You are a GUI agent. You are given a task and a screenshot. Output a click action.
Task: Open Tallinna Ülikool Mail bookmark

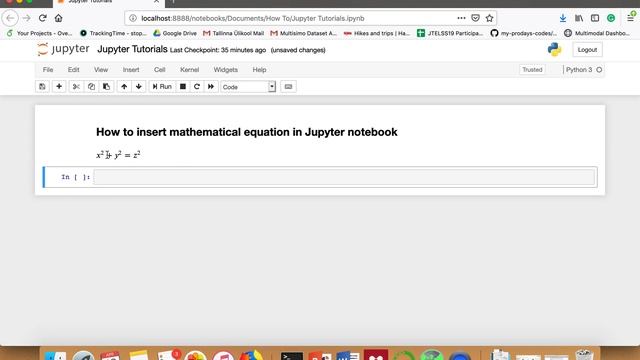[x=233, y=33]
